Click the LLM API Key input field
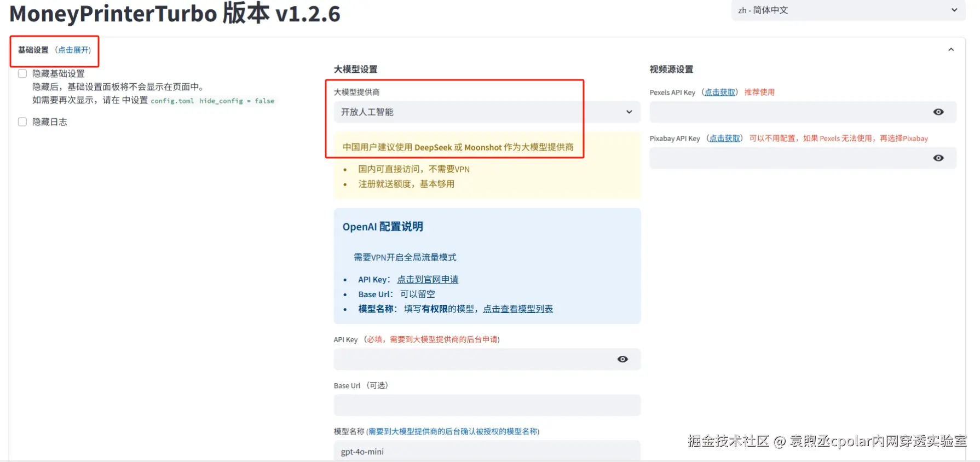The image size is (980, 462). (474, 360)
